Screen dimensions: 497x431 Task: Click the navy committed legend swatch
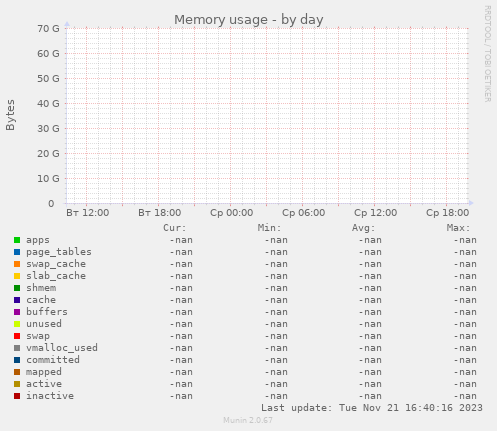17,360
